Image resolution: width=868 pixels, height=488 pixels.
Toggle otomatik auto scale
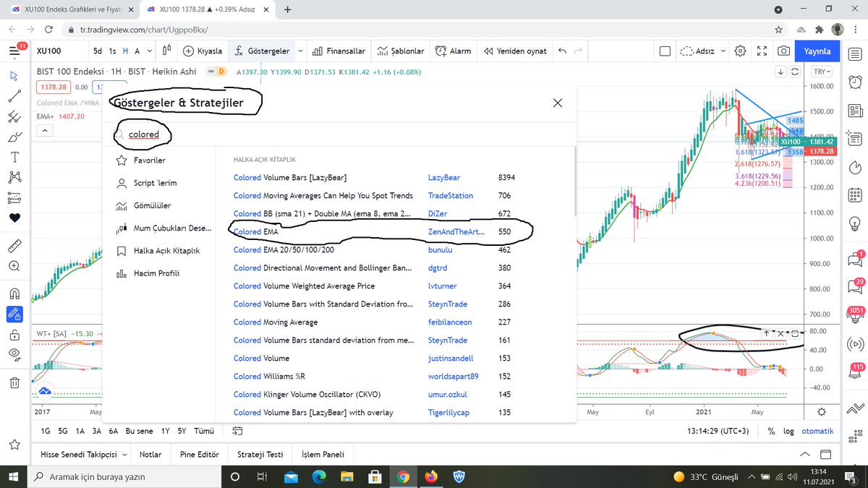pyautogui.click(x=817, y=431)
